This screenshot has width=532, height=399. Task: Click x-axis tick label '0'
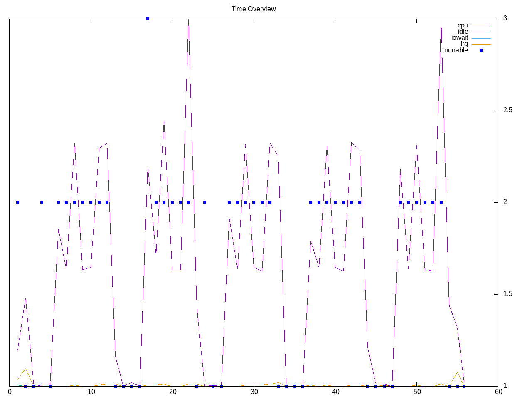(10, 392)
